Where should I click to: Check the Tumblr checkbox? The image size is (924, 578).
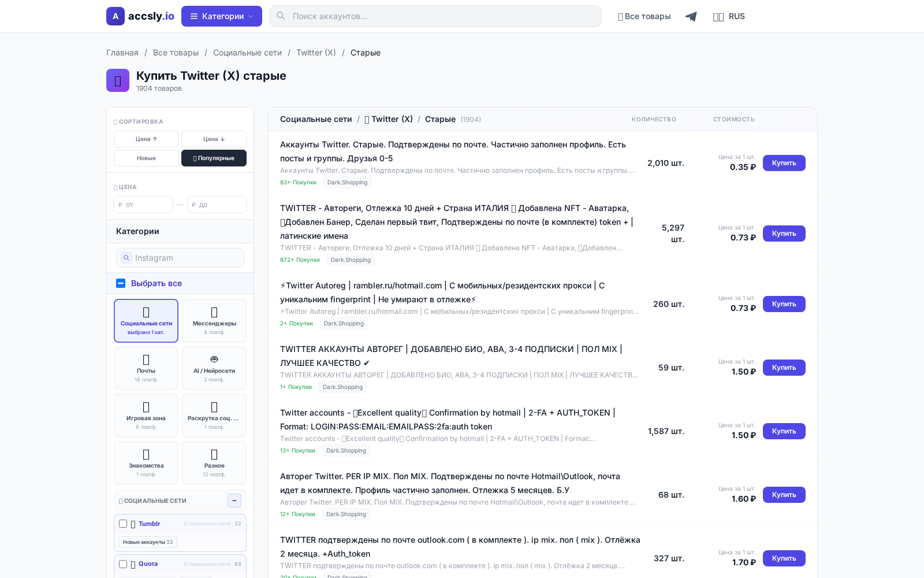(123, 524)
